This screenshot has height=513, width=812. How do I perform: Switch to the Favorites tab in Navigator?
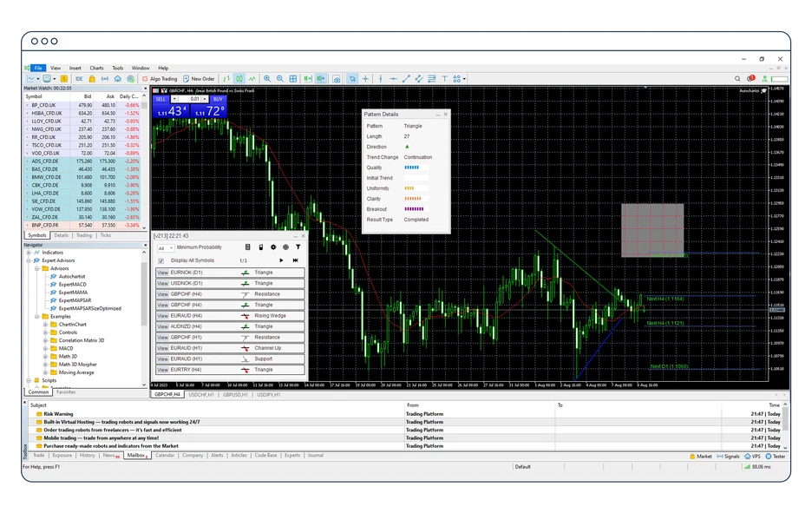pos(66,392)
